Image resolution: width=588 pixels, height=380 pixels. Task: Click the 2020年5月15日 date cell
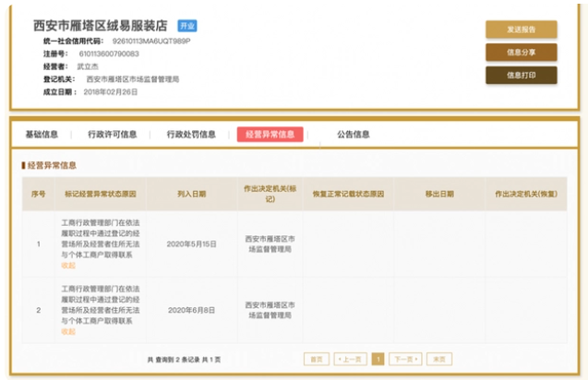point(192,244)
